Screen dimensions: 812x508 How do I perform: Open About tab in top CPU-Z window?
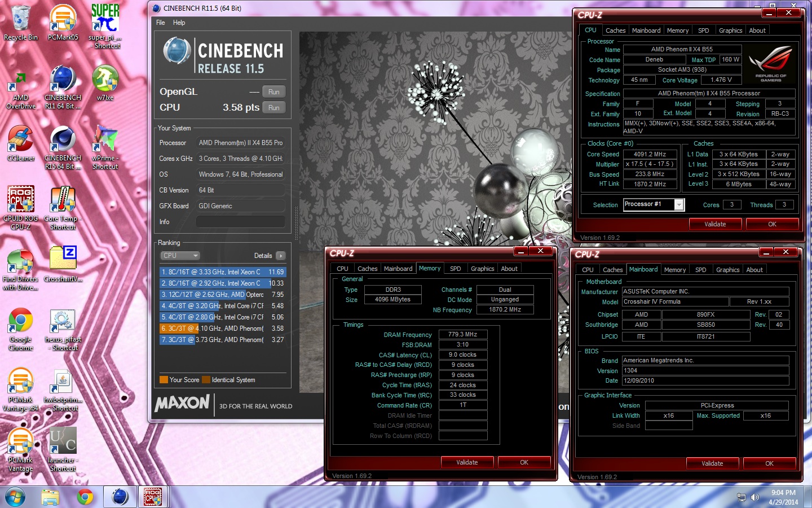pos(757,30)
